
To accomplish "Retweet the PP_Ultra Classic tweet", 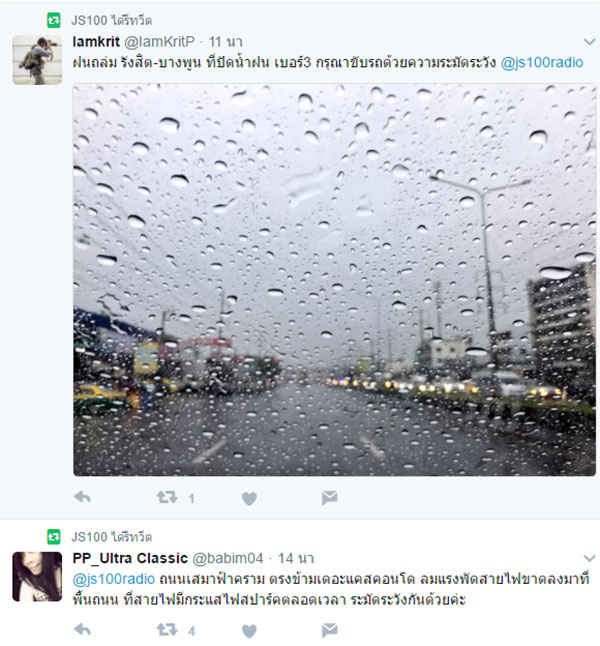I will pos(167,630).
